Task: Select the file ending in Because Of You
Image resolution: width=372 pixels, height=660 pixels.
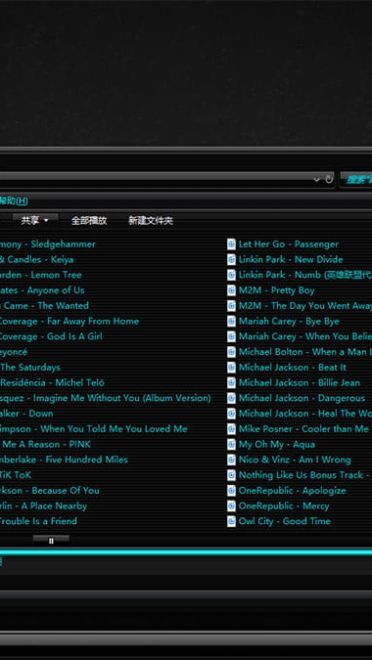Action: coord(50,490)
